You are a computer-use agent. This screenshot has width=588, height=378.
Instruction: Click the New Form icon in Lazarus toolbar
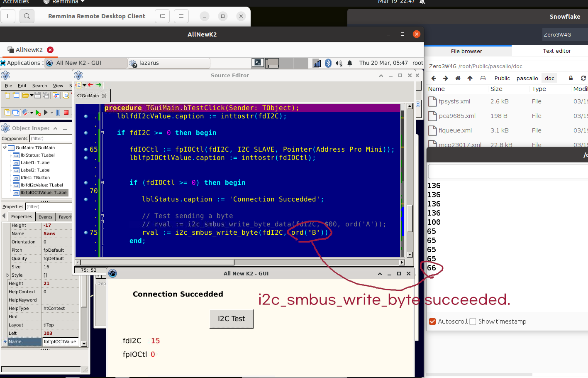(16, 95)
